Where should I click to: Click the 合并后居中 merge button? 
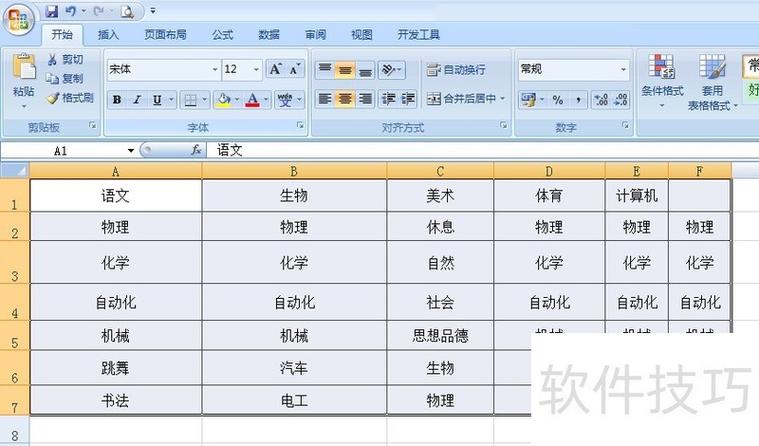(462, 99)
